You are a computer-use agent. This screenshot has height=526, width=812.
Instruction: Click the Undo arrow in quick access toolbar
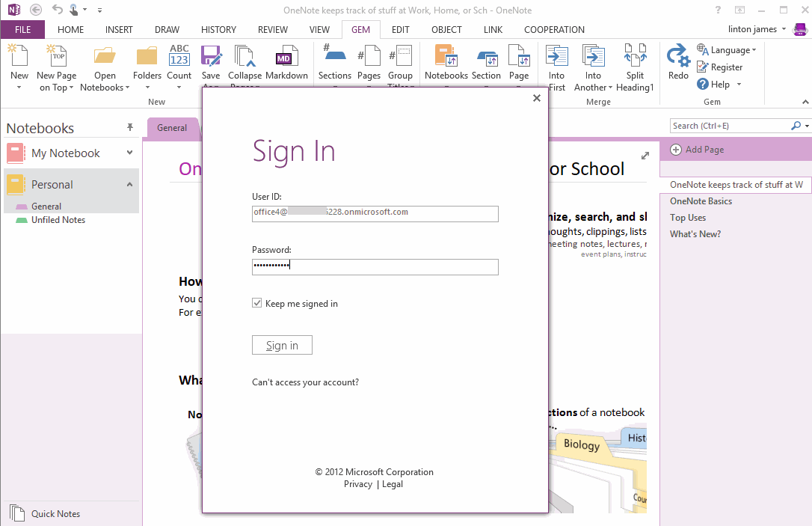pyautogui.click(x=57, y=9)
